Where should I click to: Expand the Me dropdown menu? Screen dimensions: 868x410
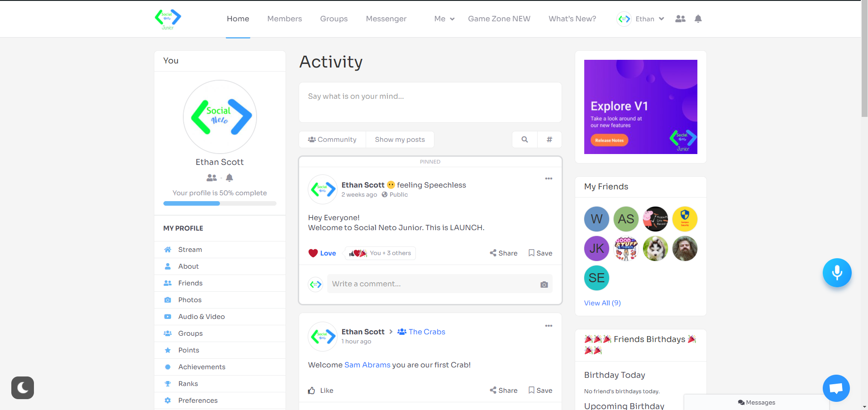(x=444, y=19)
